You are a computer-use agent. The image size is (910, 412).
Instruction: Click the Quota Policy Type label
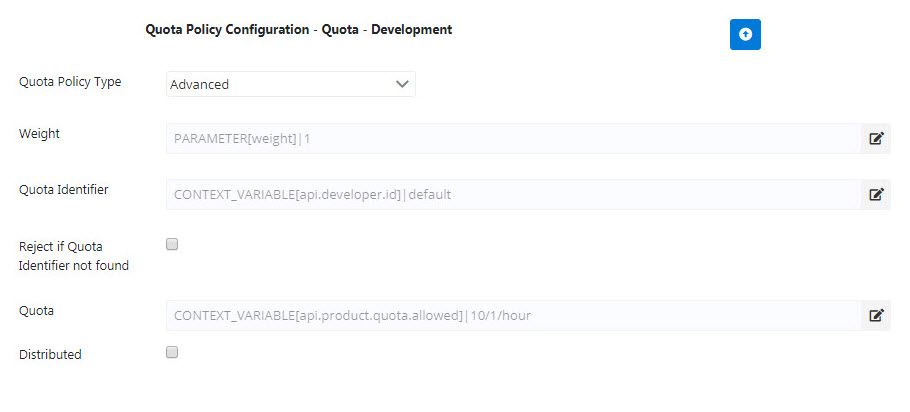coord(70,82)
